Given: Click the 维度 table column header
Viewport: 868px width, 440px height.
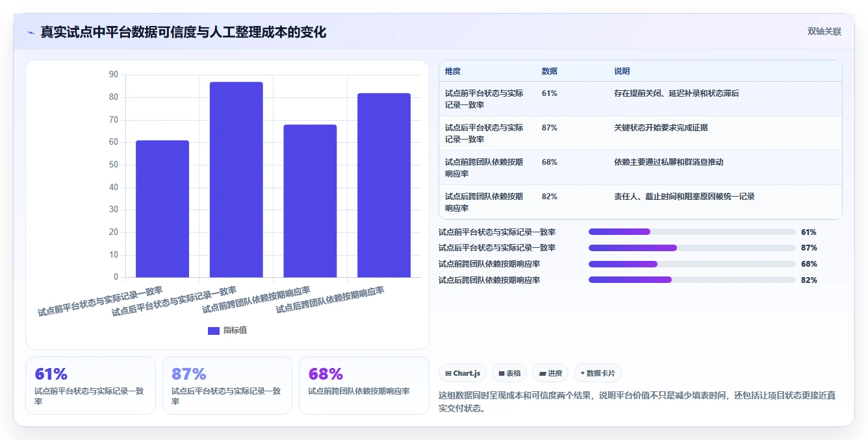Looking at the screenshot, I should coord(453,71).
